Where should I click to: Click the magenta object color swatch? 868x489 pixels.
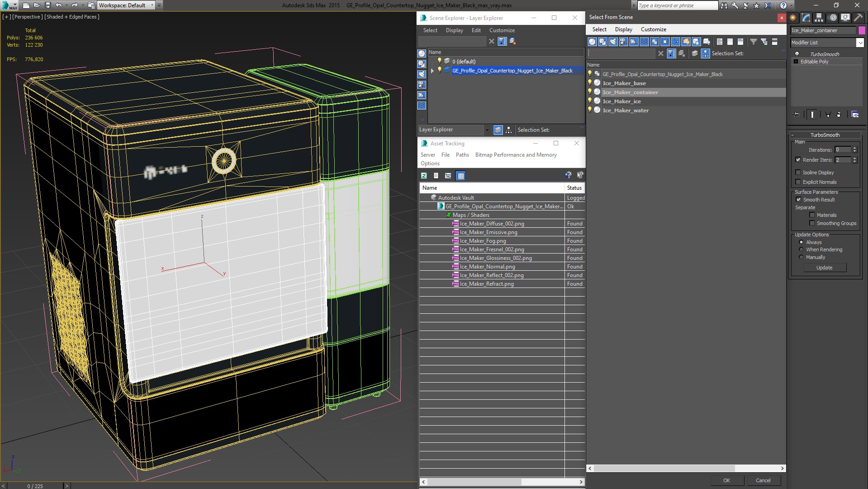click(862, 30)
